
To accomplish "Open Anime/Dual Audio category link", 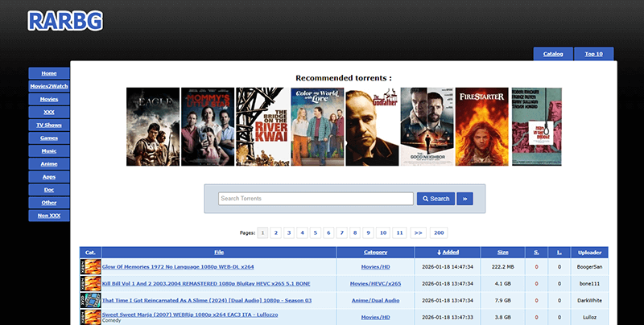I will [x=375, y=300].
